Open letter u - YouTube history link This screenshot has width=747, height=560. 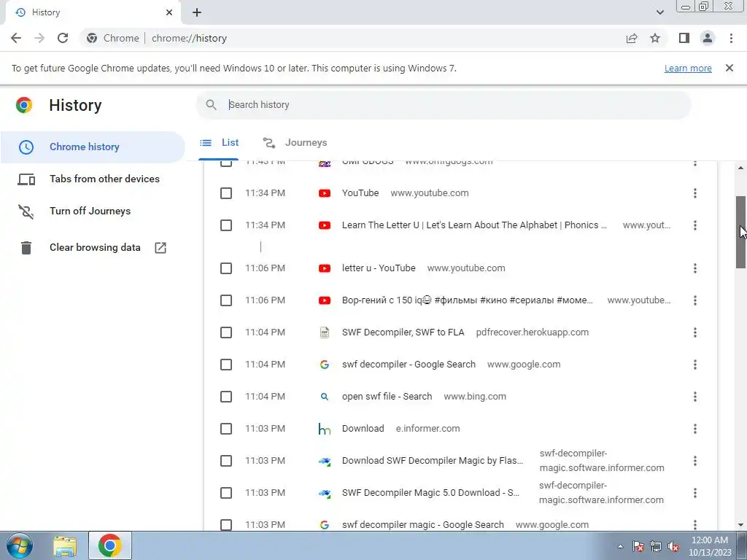[379, 268]
